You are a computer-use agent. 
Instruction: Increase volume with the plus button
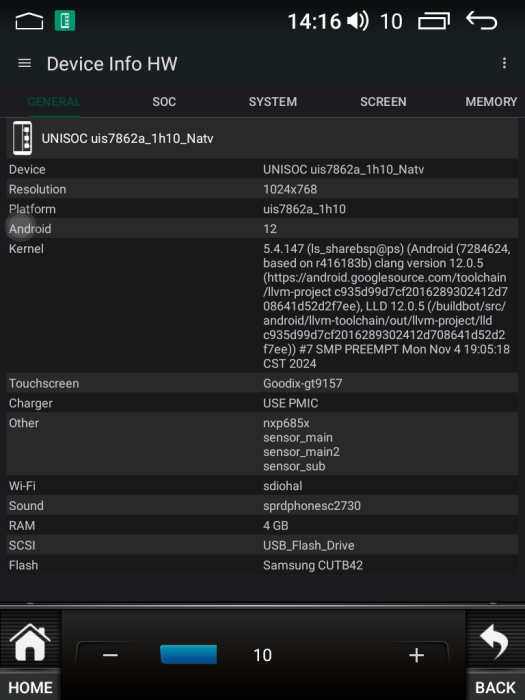coord(417,655)
